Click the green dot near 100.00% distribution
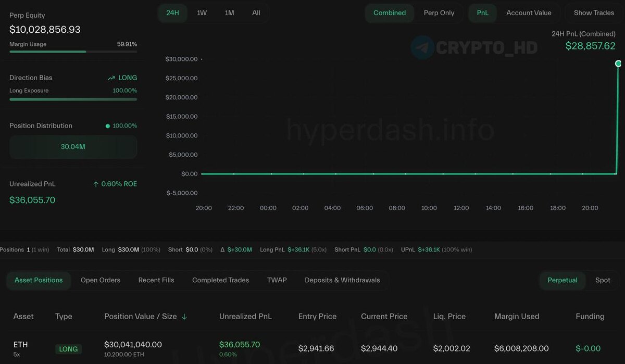 point(108,126)
